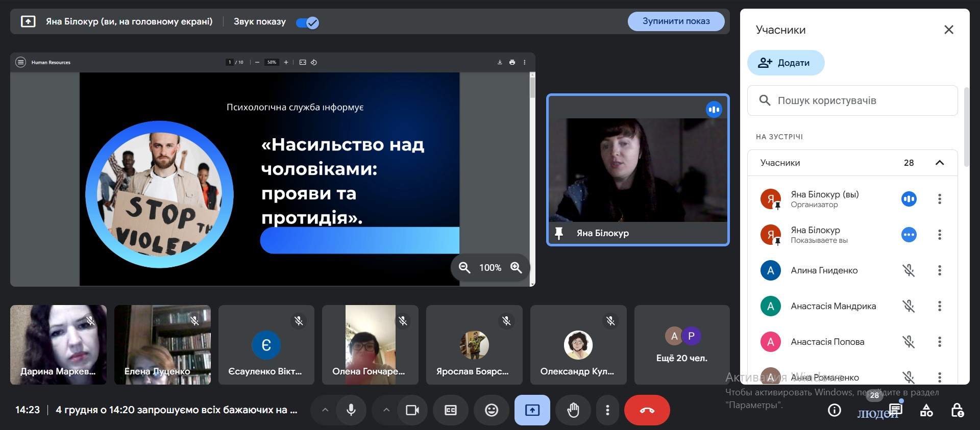Click the PDF zoom percentage 58% field

[272, 62]
